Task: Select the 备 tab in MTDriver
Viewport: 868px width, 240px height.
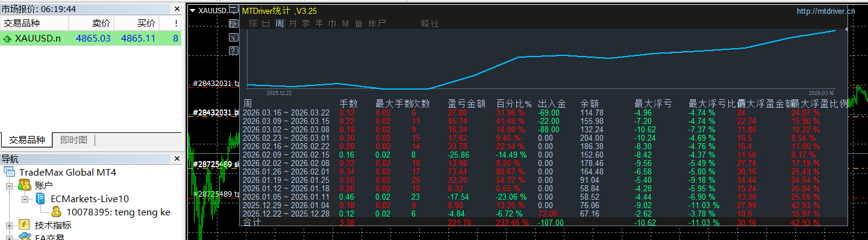Action: [359, 23]
